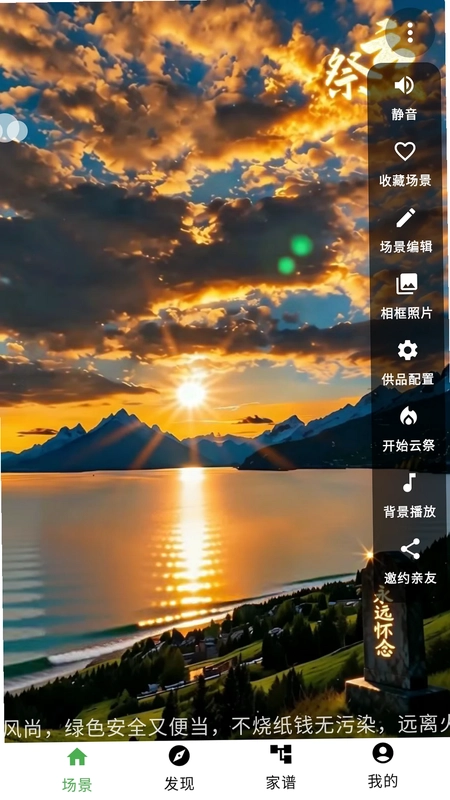Open 供品配置 gear icon

pyautogui.click(x=407, y=351)
